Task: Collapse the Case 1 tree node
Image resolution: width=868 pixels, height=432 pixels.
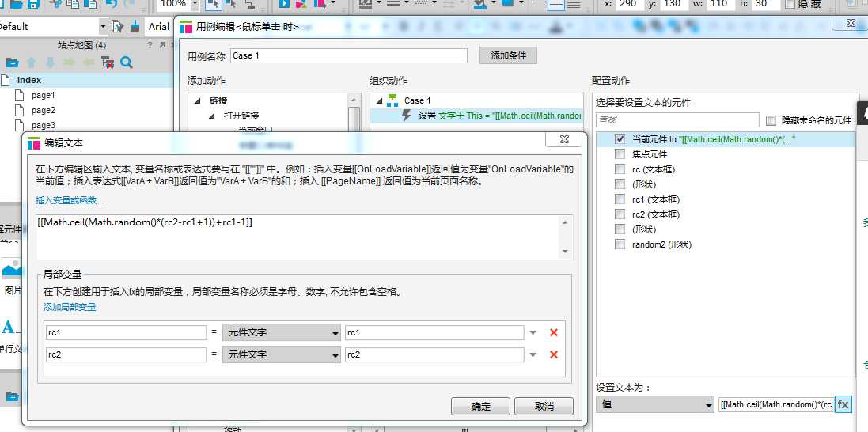Action: 379,100
